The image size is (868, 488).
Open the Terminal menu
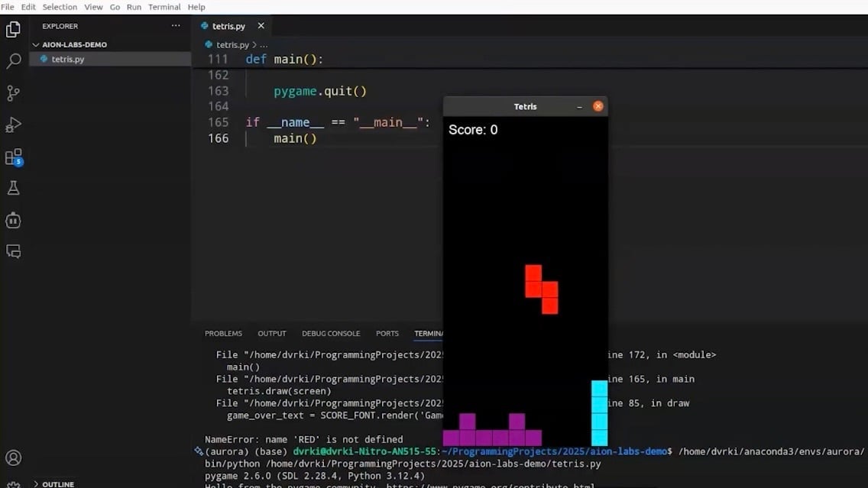click(164, 7)
